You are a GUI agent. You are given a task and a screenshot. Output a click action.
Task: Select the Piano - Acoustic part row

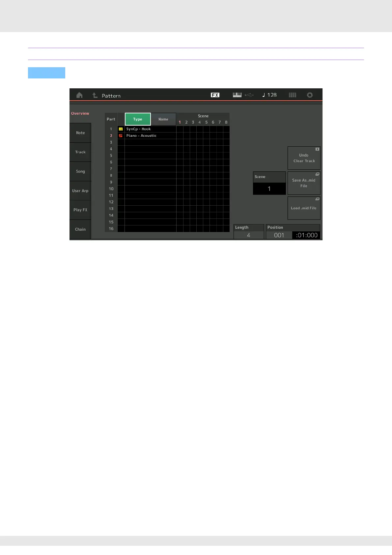pyautogui.click(x=150, y=136)
